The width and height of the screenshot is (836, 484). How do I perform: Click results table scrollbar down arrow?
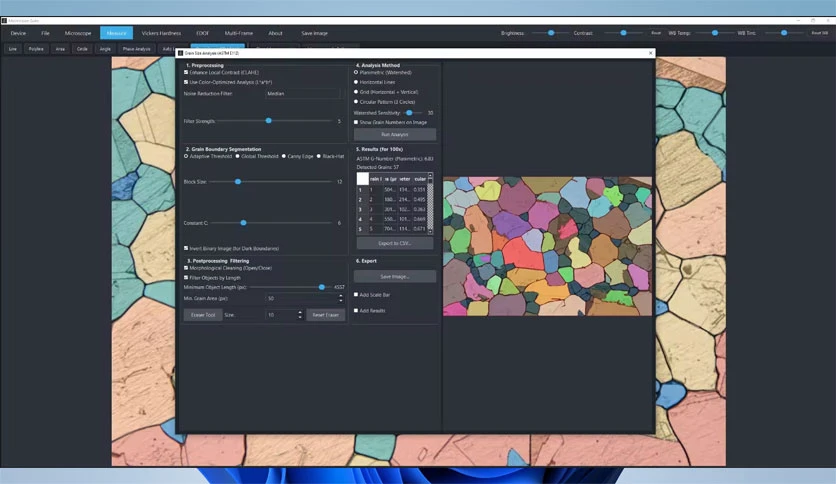click(430, 232)
